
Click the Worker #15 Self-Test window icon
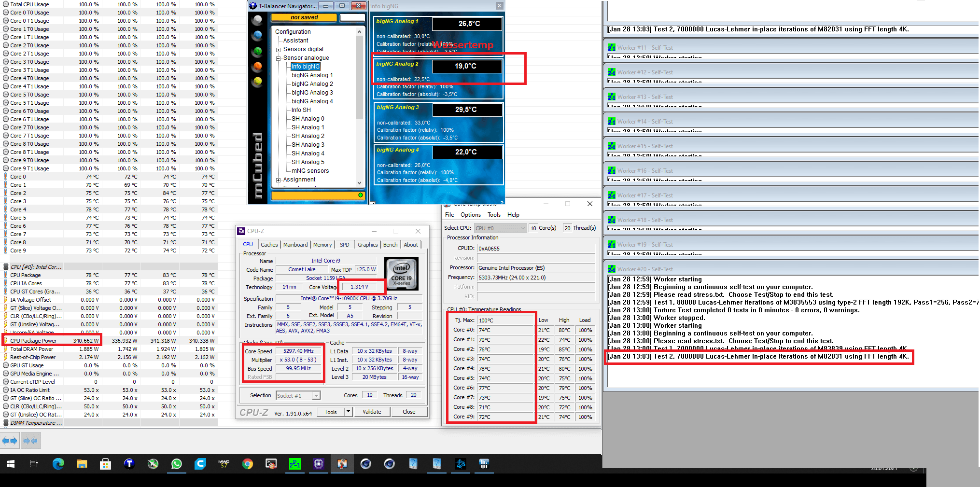(x=612, y=146)
